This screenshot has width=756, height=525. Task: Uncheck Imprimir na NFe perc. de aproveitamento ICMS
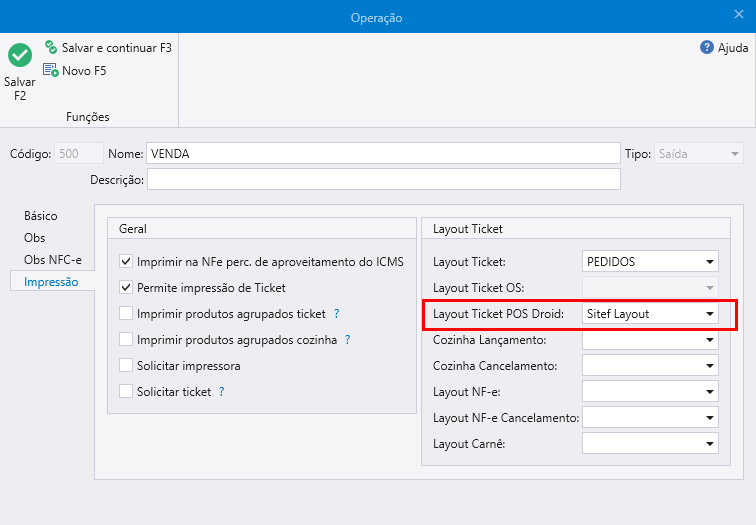[126, 261]
